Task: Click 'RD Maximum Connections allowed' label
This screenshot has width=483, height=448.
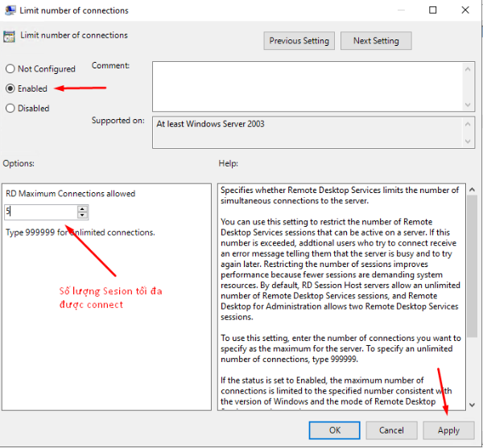Action: point(71,194)
